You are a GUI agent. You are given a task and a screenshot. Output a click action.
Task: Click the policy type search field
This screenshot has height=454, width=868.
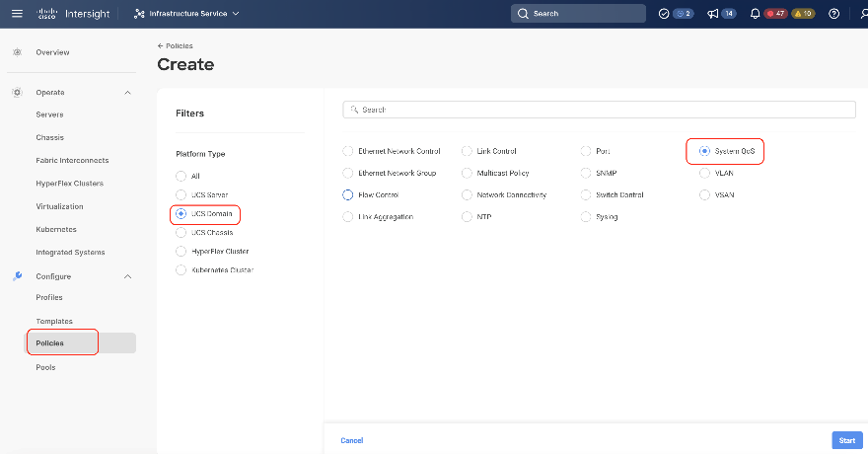599,110
